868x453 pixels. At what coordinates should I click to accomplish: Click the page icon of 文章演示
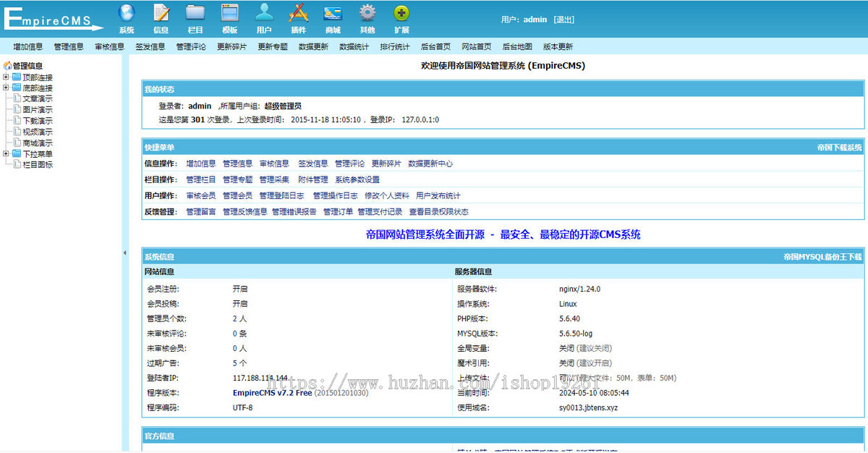(x=17, y=99)
